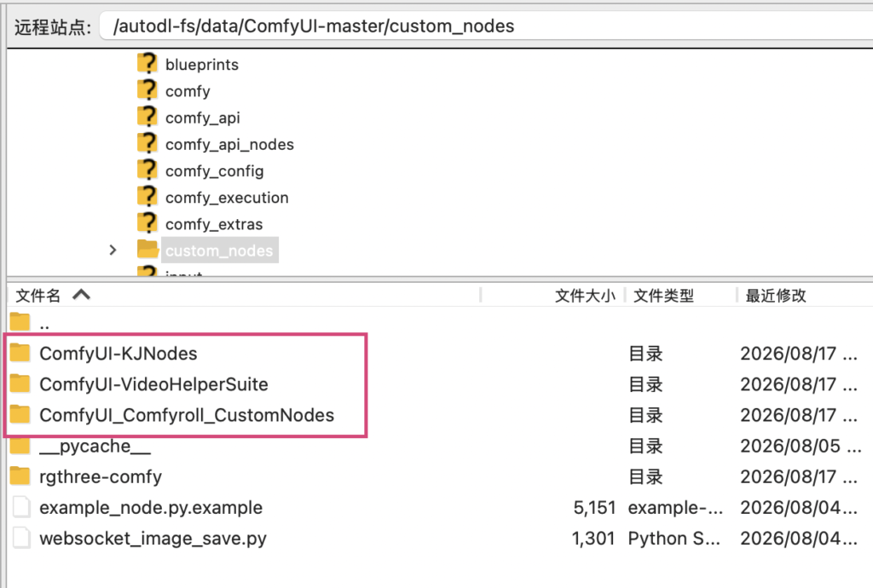Select the highlighted custom_nodes tree item
Screen dimensions: 873x588
point(219,251)
